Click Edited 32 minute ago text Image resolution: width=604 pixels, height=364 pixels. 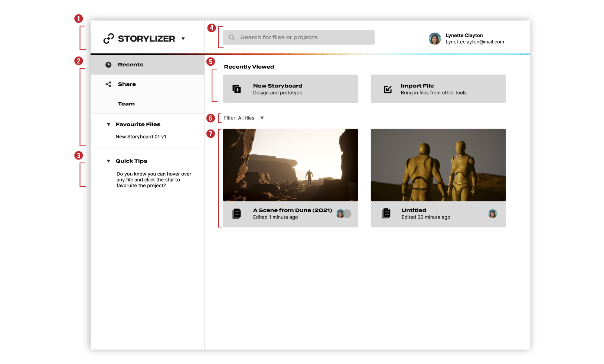[426, 217]
